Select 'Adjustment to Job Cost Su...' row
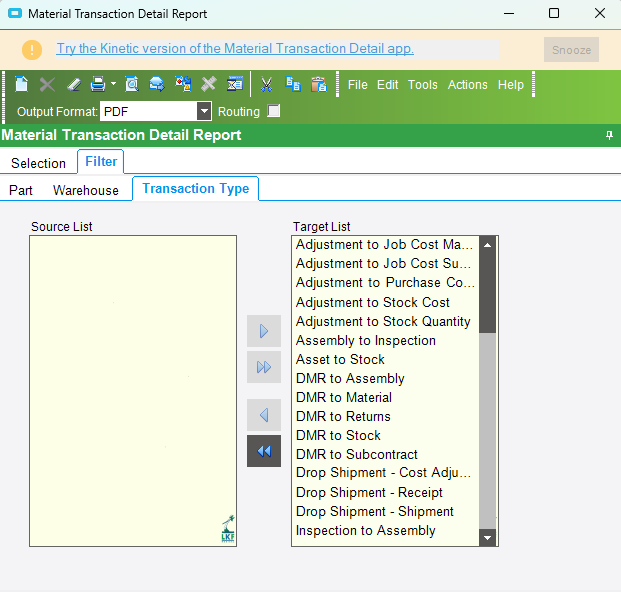This screenshot has height=592, width=621. click(385, 264)
